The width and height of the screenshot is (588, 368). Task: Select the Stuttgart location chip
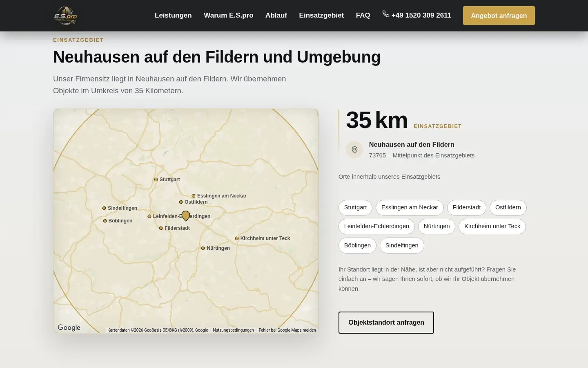355,207
